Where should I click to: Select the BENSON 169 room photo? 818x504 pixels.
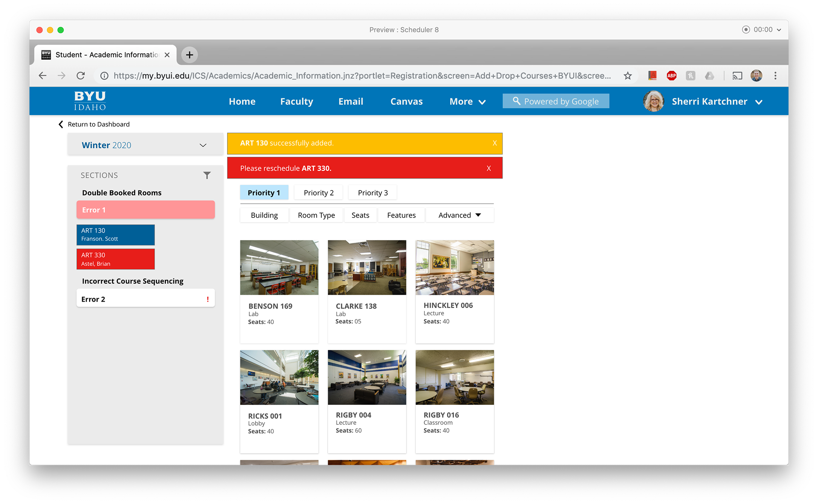[x=279, y=268]
